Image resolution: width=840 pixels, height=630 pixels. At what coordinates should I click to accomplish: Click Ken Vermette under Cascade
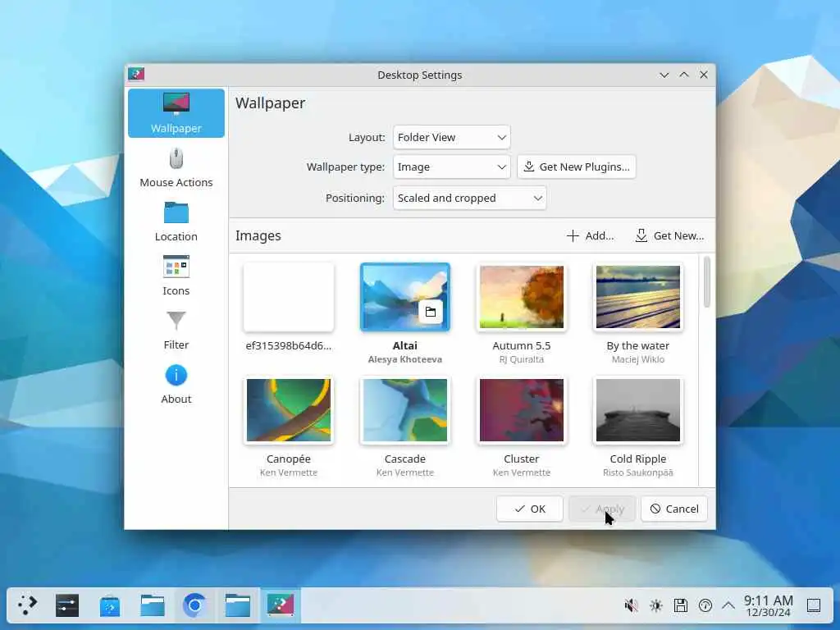tap(405, 472)
